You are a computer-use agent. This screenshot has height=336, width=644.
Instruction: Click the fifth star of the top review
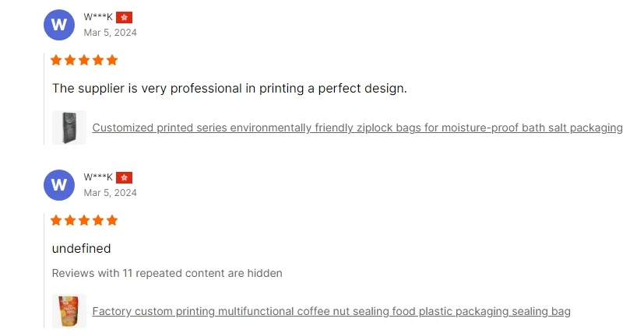pos(112,60)
